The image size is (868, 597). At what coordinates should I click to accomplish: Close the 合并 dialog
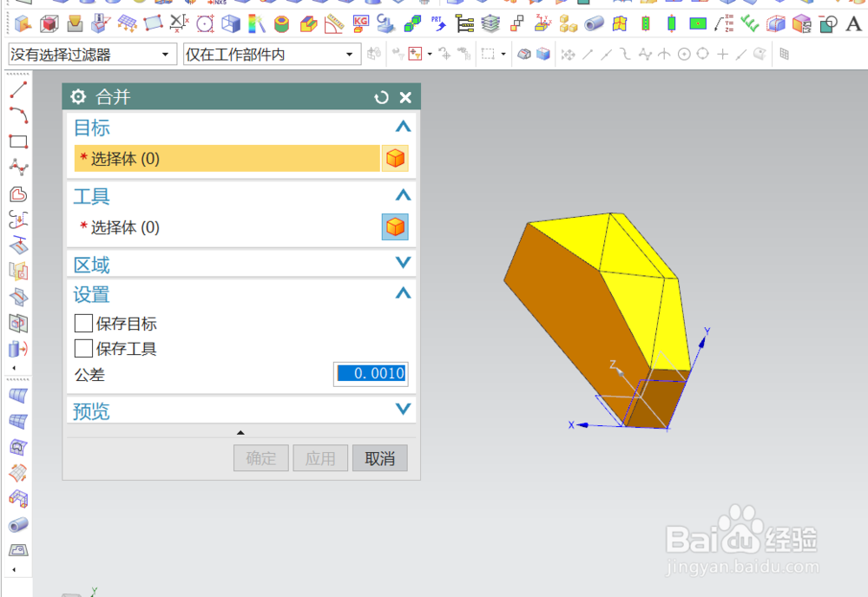point(405,97)
